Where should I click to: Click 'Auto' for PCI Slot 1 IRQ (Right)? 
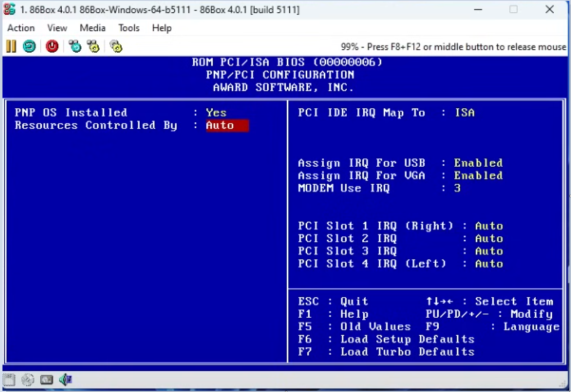[489, 226]
